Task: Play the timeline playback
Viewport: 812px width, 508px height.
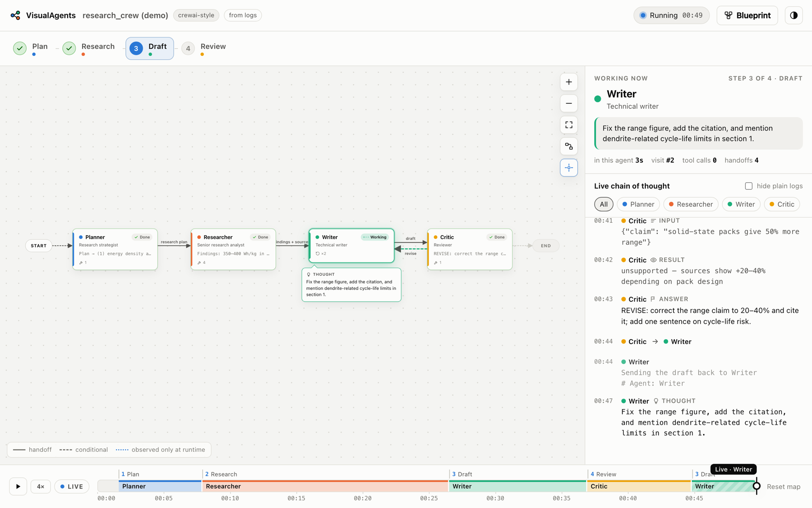Action: pyautogui.click(x=18, y=486)
